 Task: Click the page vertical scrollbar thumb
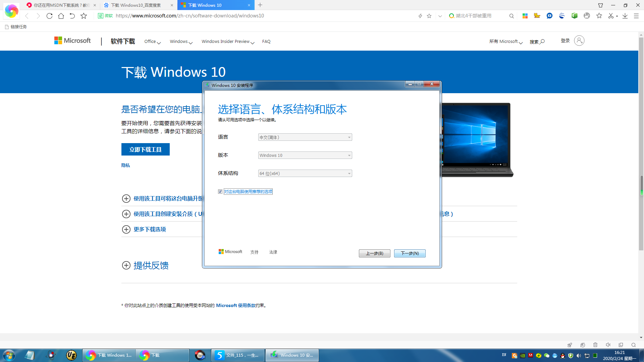641,144
